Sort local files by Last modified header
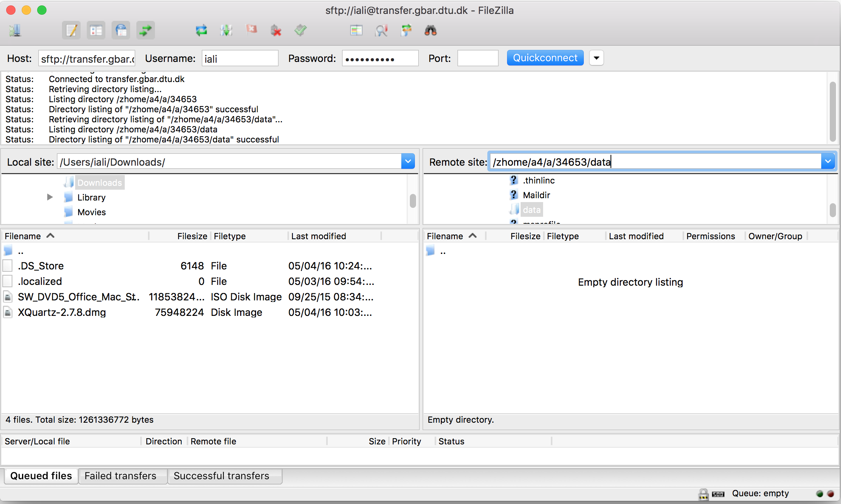The height and width of the screenshot is (504, 841). pos(335,236)
